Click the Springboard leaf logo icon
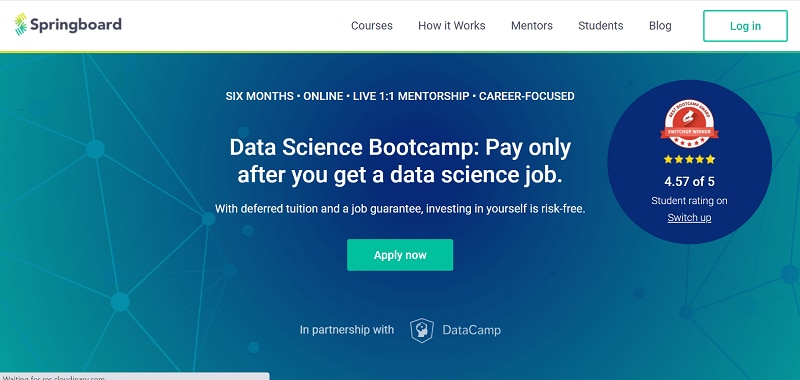This screenshot has width=800, height=380. point(20,24)
